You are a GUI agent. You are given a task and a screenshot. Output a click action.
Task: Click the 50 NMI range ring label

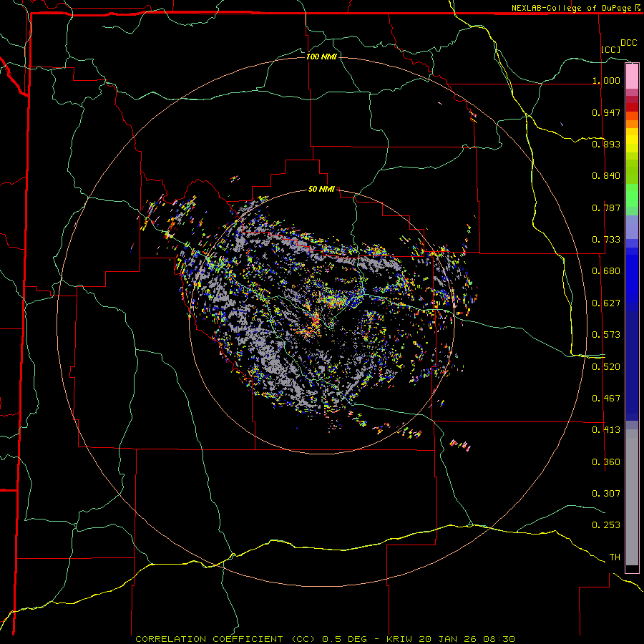tap(321, 189)
